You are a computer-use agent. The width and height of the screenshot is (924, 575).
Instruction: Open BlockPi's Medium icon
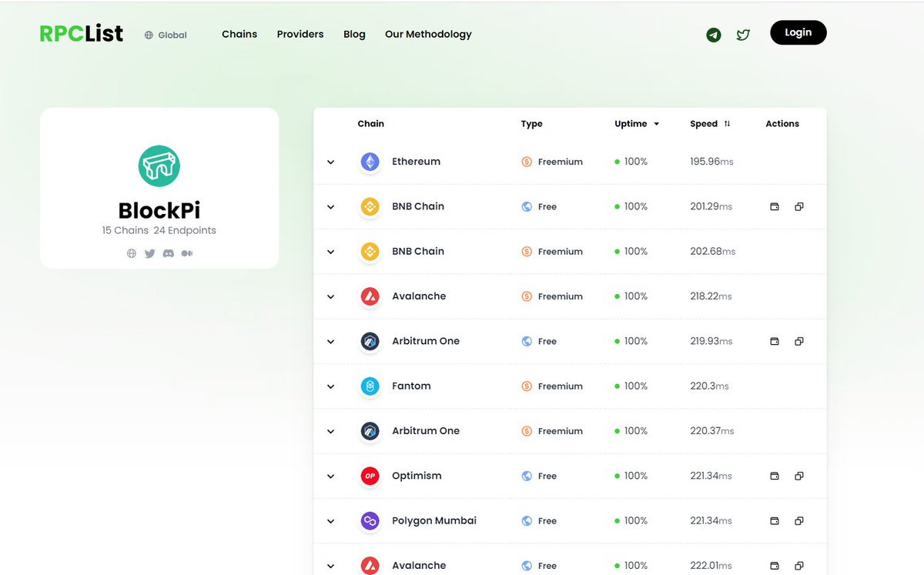(x=186, y=253)
